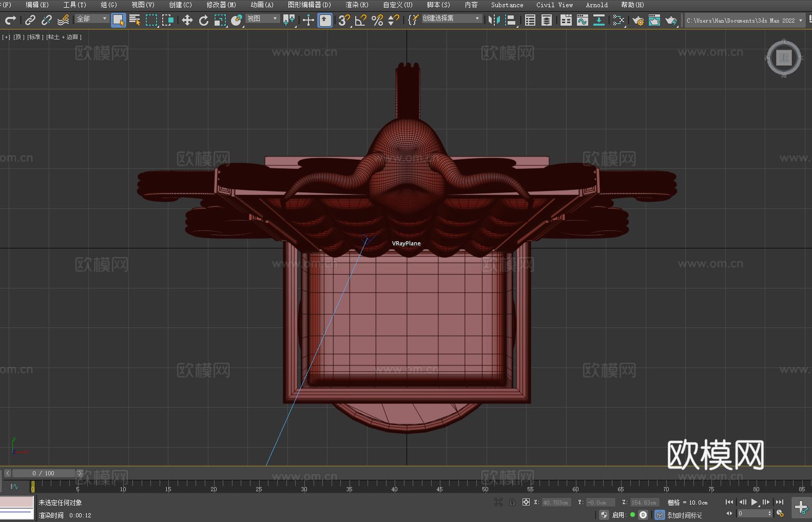The image size is (812, 522).
Task: Open the 编辑(E) menu
Action: 37,5
